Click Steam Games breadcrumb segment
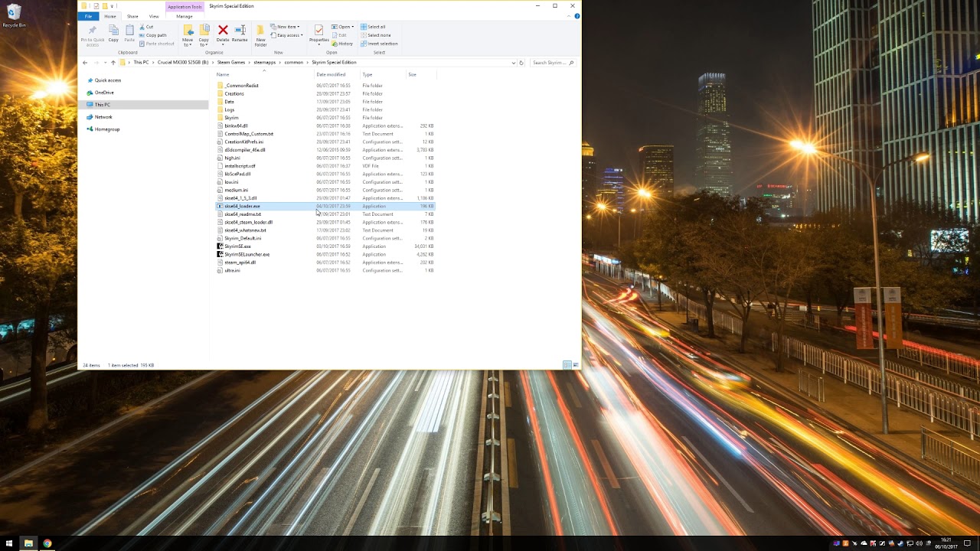 (x=231, y=63)
